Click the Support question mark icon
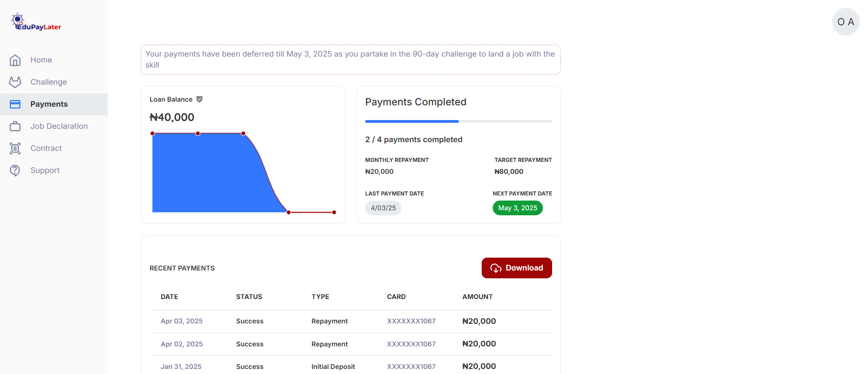 pos(15,170)
